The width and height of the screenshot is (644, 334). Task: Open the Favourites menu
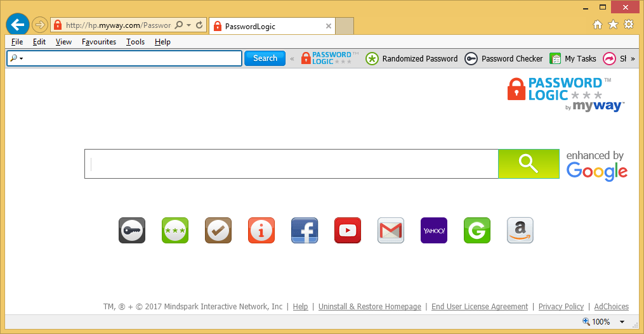click(99, 42)
